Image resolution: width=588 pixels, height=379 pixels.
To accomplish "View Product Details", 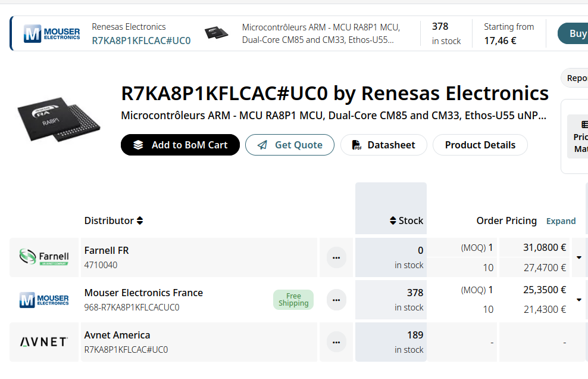I will (x=480, y=145).
